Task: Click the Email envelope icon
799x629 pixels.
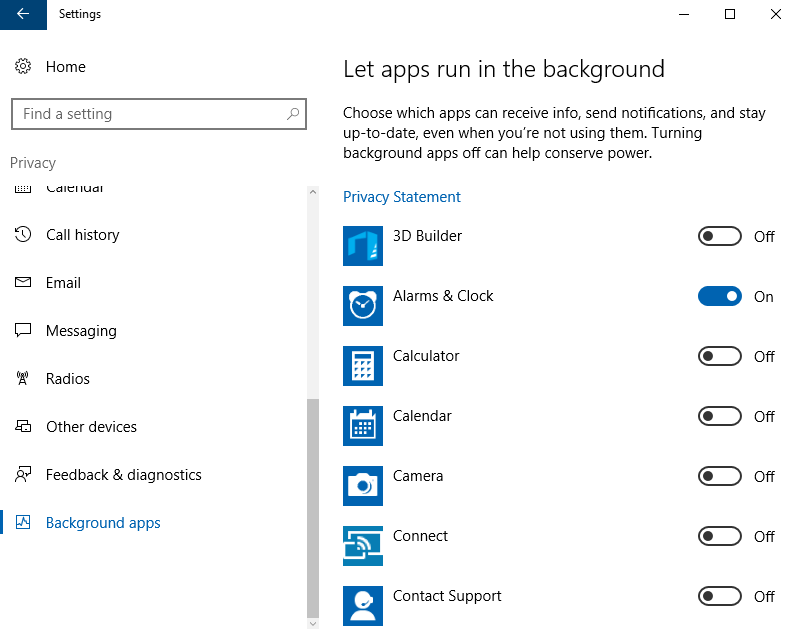Action: coord(23,282)
